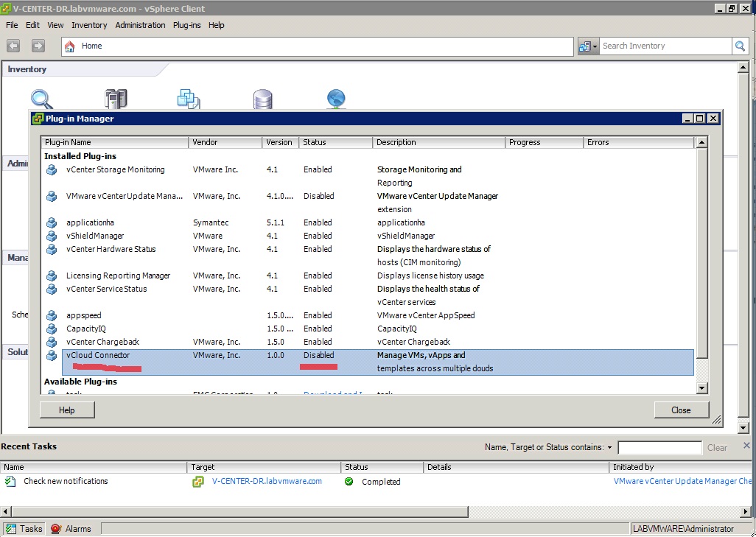Click vCloud Connector Disabled status
The height and width of the screenshot is (537, 756).
[319, 355]
